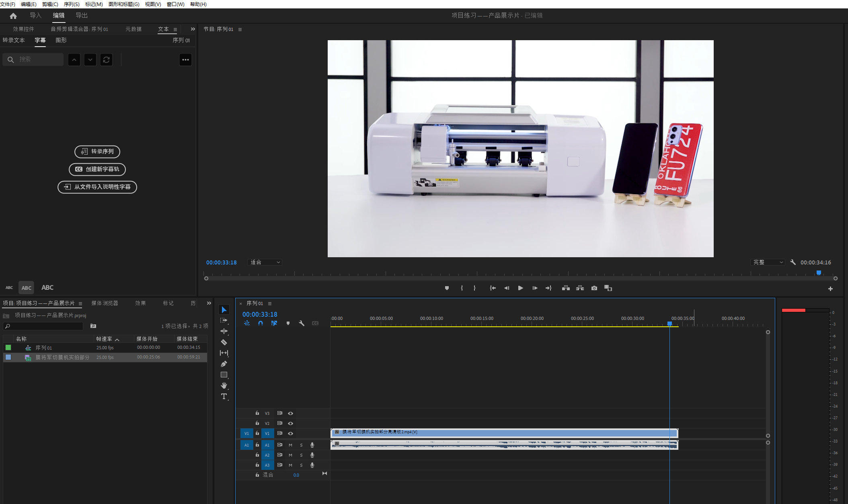Click the Export Frame camera icon

click(594, 288)
